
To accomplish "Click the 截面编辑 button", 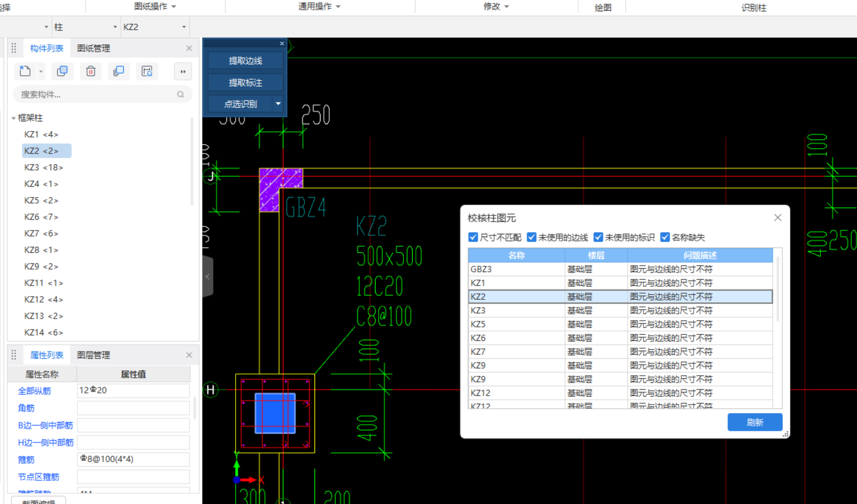I will pyautogui.click(x=39, y=500).
